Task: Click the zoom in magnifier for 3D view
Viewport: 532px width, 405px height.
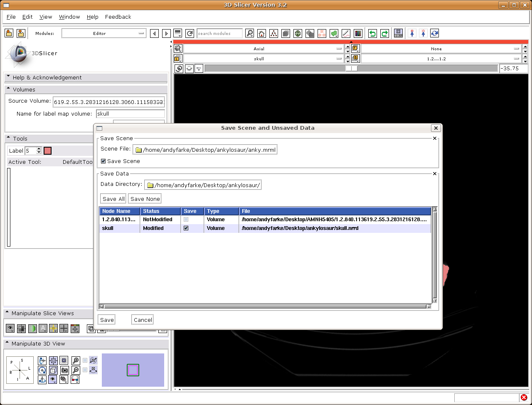Action: [x=76, y=361]
